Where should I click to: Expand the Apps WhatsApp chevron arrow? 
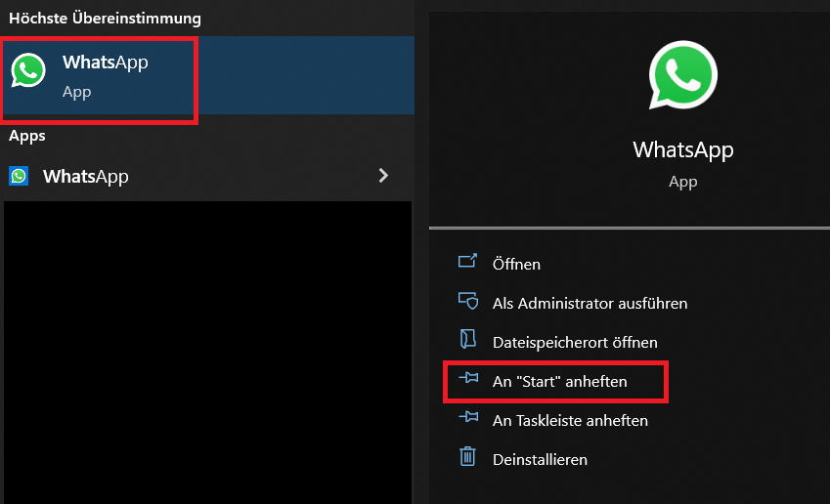coord(384,176)
